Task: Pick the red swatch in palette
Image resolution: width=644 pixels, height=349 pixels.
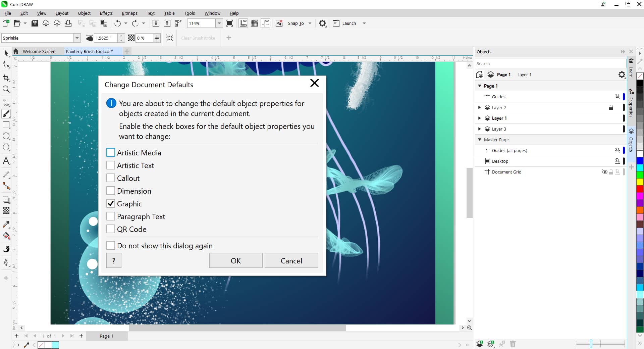Action: click(640, 189)
